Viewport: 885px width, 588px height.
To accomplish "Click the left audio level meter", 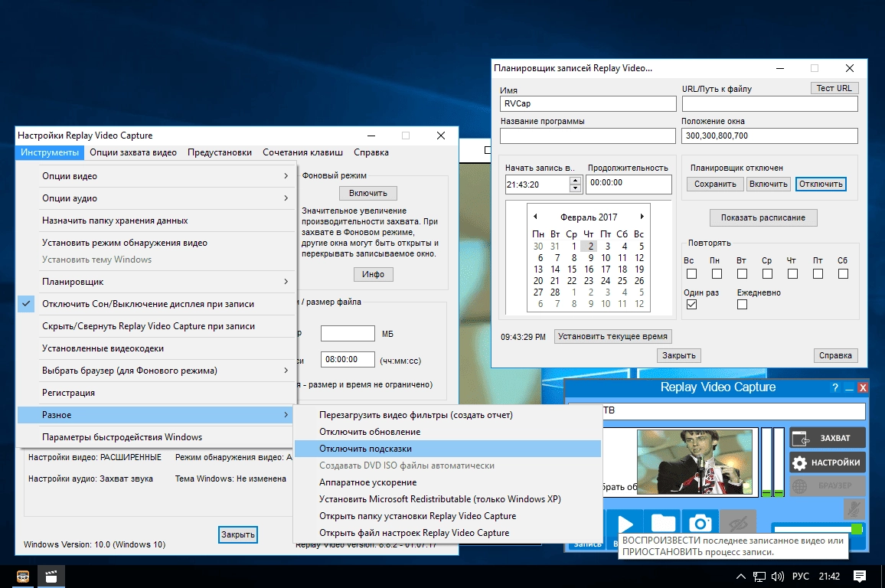I will [x=766, y=462].
